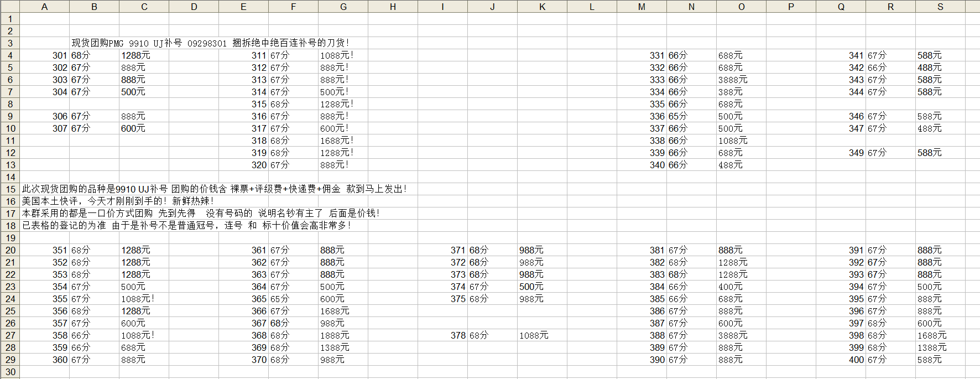Screen dimensions: 980x379
Task: Select row header 30
Action: (10, 372)
